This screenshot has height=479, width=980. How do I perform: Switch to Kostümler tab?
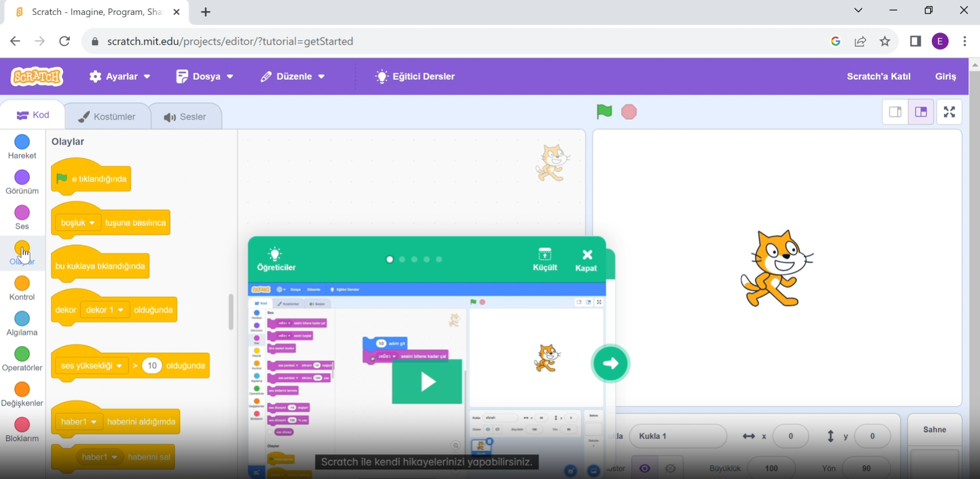pyautogui.click(x=107, y=116)
